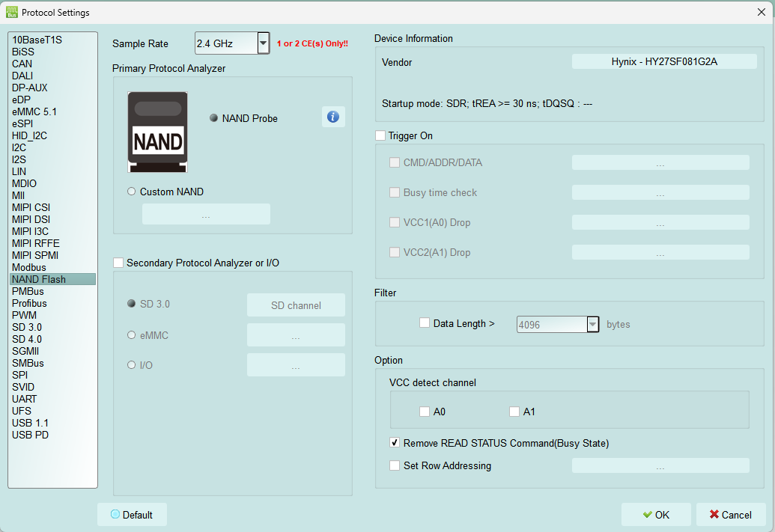
Task: Select 10BaseT1S in protocol list
Action: [53, 40]
